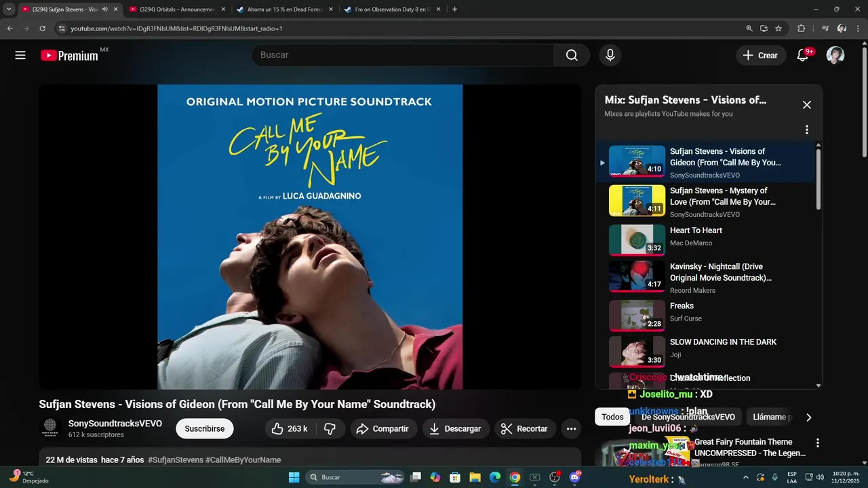The image size is (868, 488).
Task: Click the search magnifier button
Action: coord(572,56)
